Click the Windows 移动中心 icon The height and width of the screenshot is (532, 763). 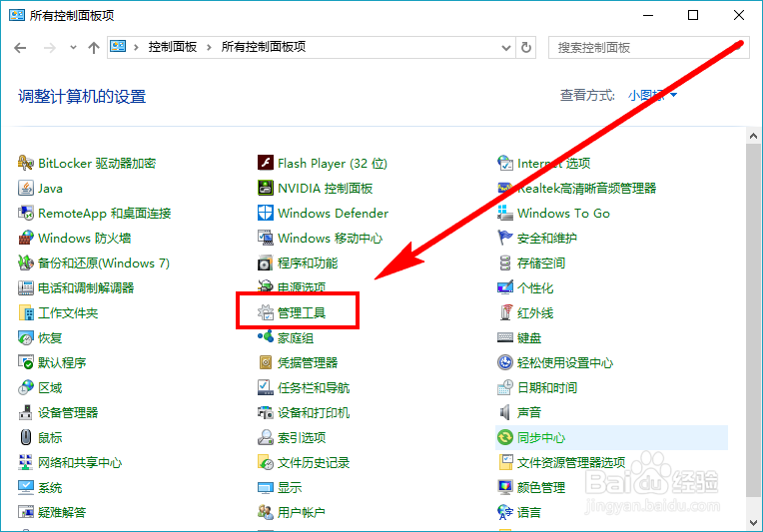(x=266, y=238)
